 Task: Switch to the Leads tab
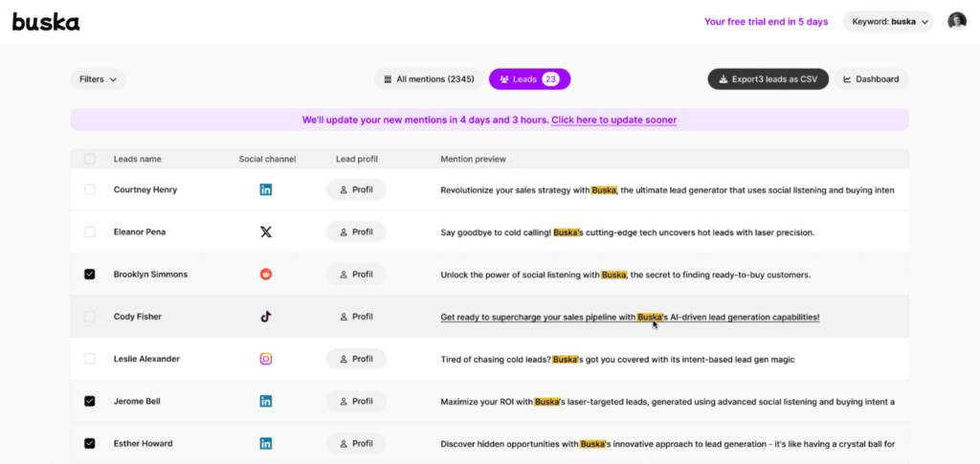coord(529,79)
